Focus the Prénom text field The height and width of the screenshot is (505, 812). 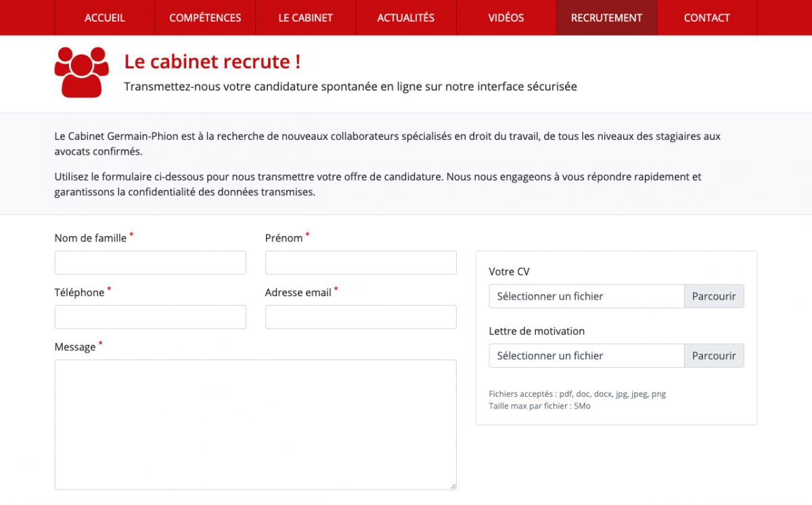click(x=361, y=262)
